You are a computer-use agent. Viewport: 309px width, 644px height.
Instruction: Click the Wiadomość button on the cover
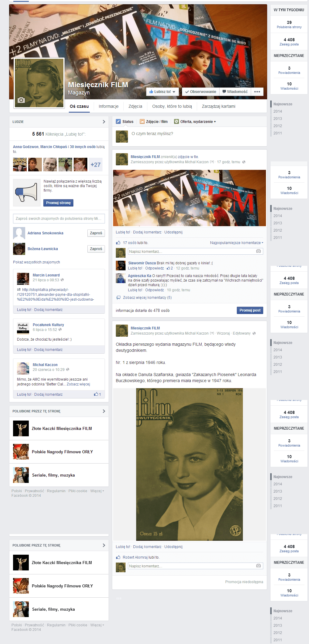click(x=235, y=92)
